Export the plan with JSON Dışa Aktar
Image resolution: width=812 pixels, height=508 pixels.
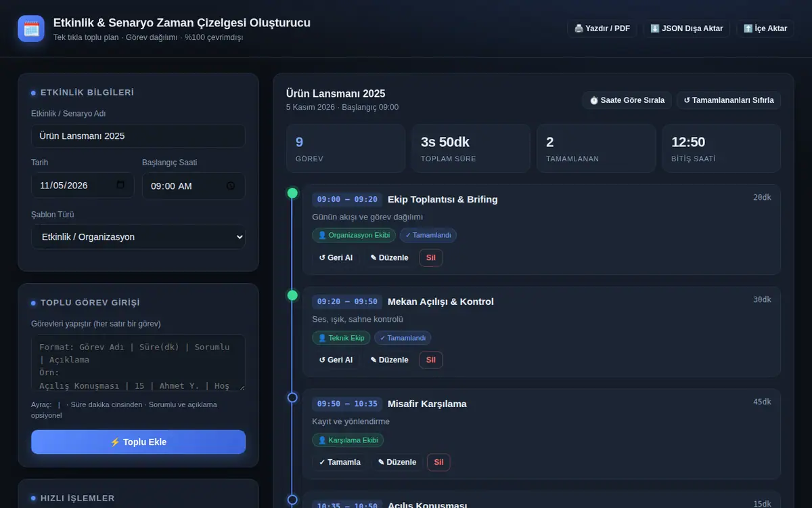(686, 28)
